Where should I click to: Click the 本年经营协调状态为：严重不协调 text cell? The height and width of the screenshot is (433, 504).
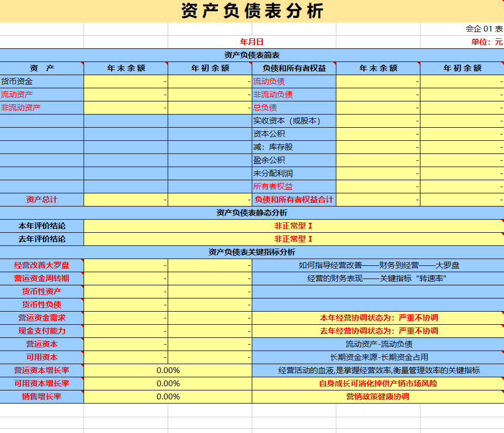tap(377, 317)
